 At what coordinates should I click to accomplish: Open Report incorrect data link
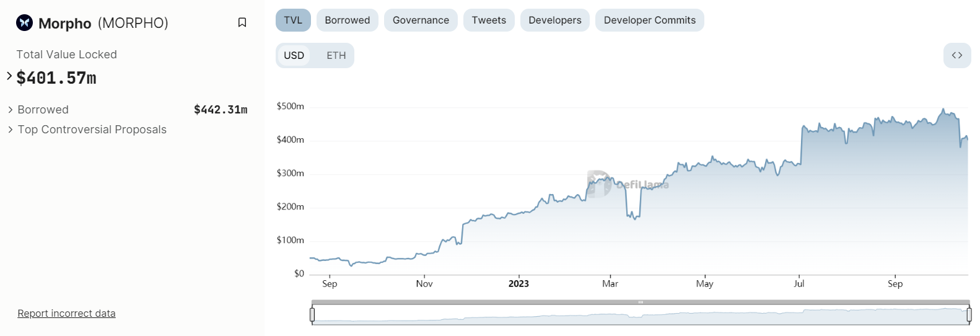click(66, 314)
